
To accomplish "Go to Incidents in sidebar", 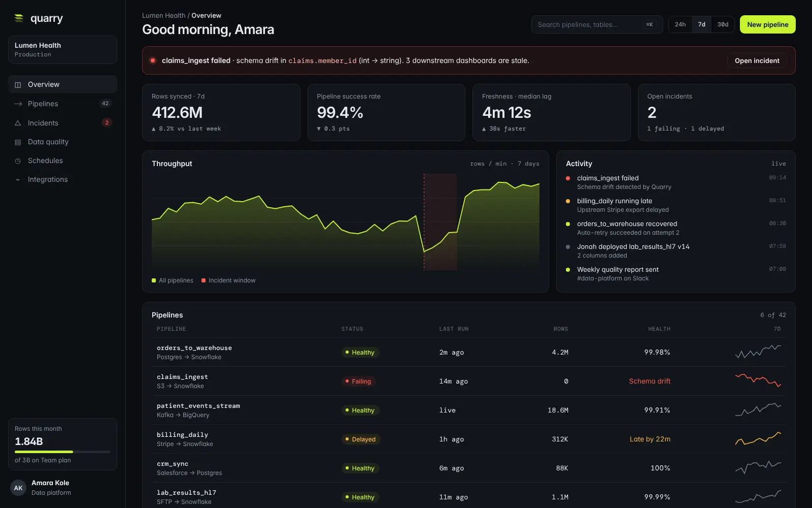I will [62, 123].
